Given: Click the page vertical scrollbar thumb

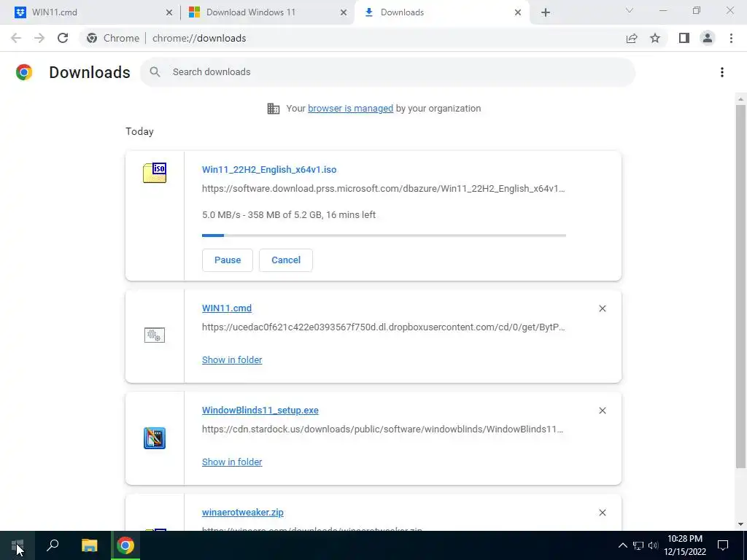Looking at the screenshot, I should click(740, 286).
